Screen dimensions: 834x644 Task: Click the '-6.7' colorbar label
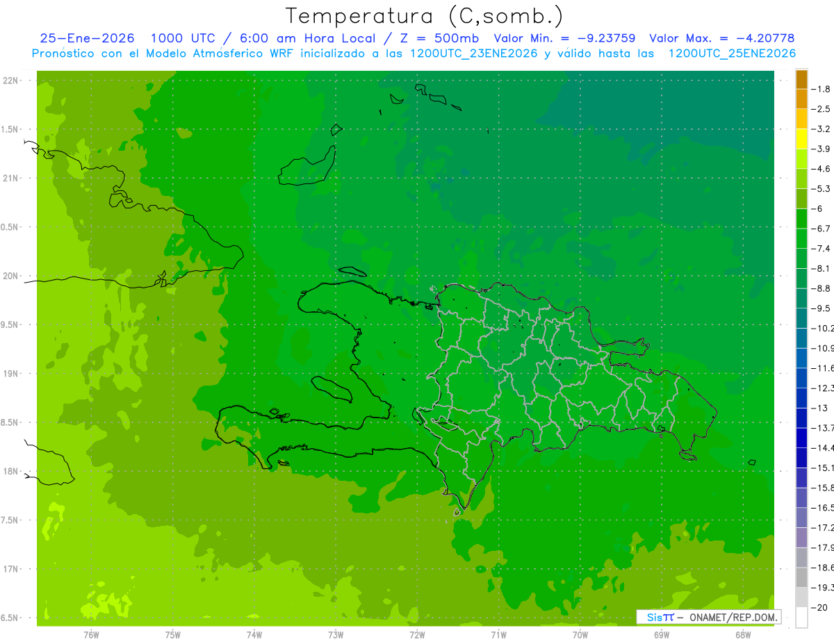tap(821, 229)
